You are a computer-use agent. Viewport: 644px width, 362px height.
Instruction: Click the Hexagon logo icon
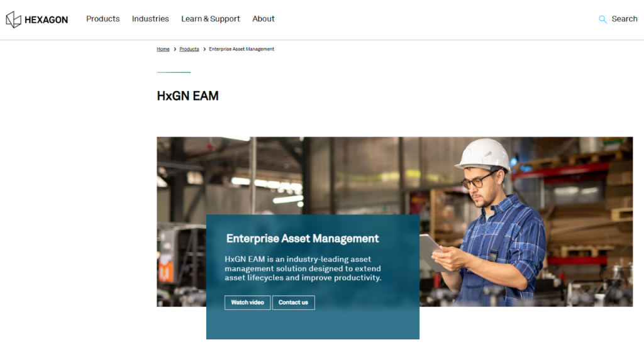[x=13, y=19]
